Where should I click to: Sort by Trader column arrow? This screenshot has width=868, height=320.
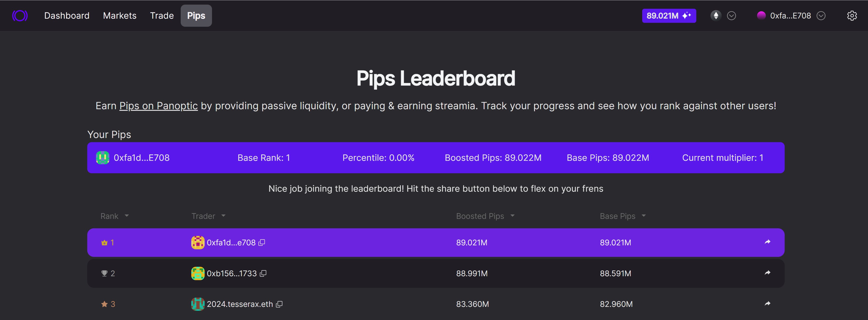click(x=224, y=216)
